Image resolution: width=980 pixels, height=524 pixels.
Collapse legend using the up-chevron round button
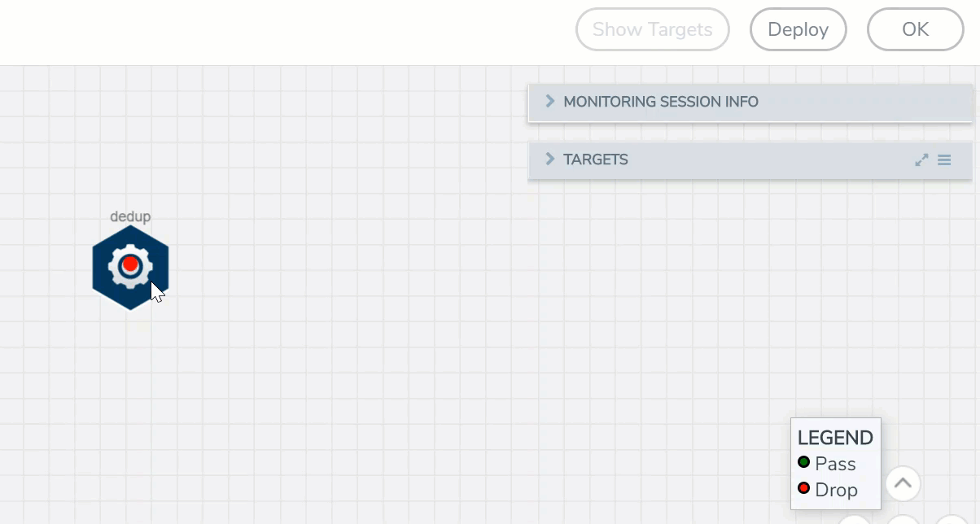pos(902,483)
